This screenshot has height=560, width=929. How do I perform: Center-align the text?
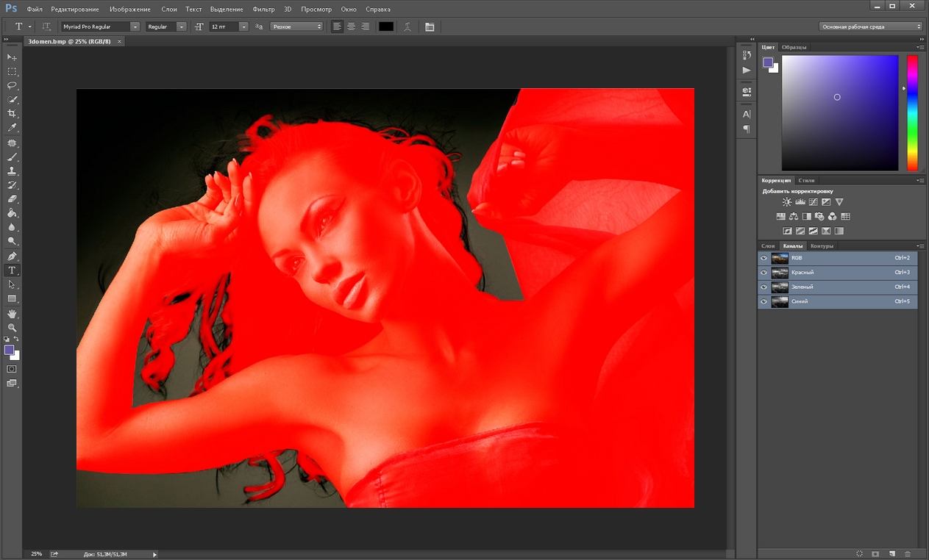(x=351, y=26)
